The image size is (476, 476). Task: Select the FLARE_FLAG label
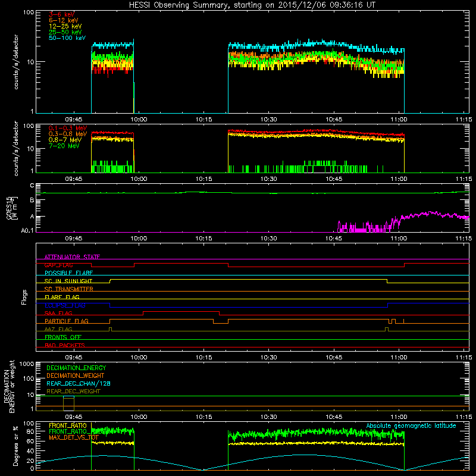(62, 297)
